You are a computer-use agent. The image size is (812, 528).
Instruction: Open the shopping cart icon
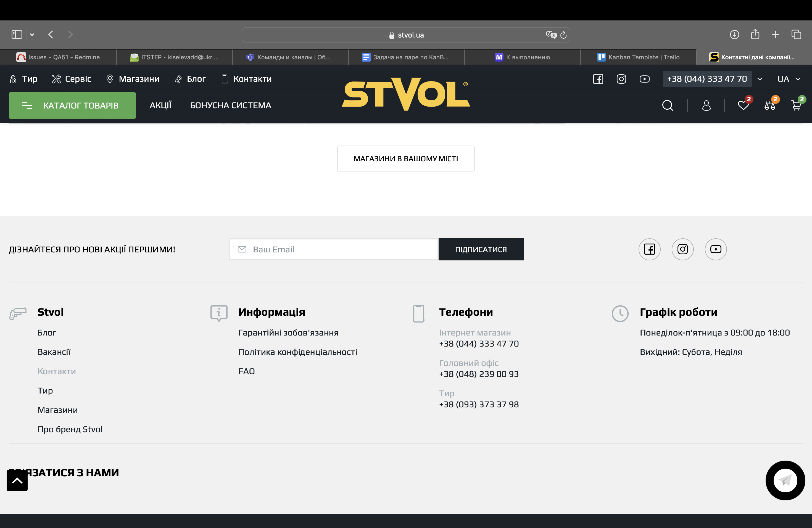pyautogui.click(x=796, y=105)
